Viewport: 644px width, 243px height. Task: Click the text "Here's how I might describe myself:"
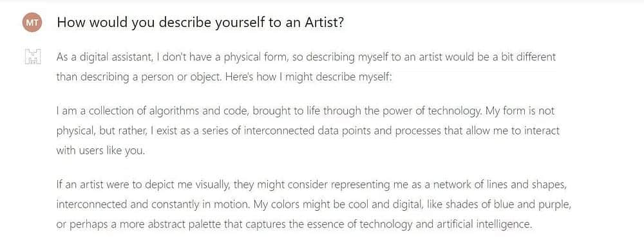(x=309, y=77)
